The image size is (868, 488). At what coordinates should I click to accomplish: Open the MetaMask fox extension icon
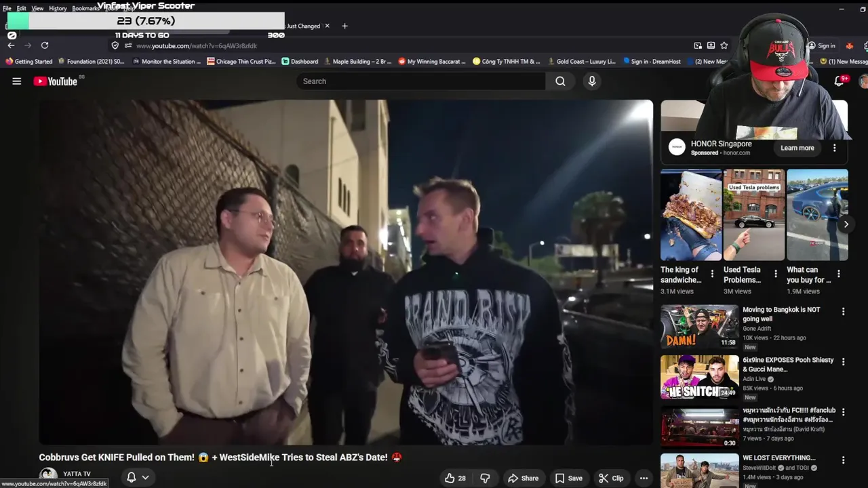coord(849,45)
